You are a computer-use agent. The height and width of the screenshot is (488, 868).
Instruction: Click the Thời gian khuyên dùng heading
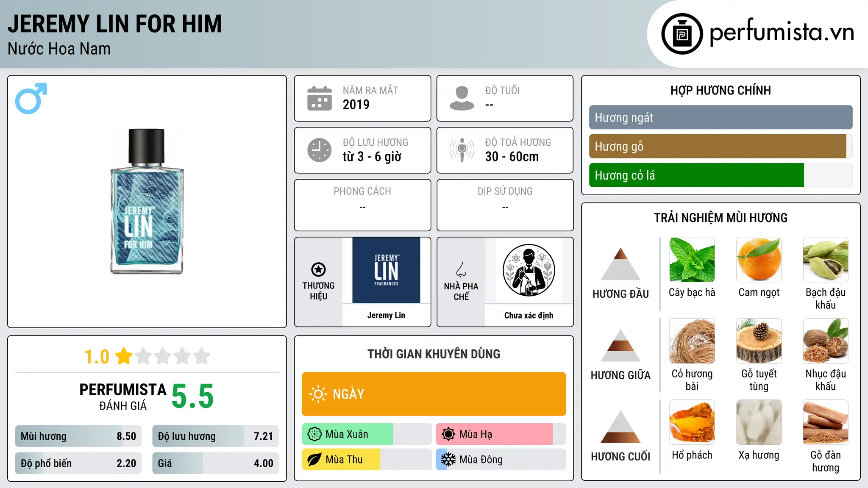434,354
